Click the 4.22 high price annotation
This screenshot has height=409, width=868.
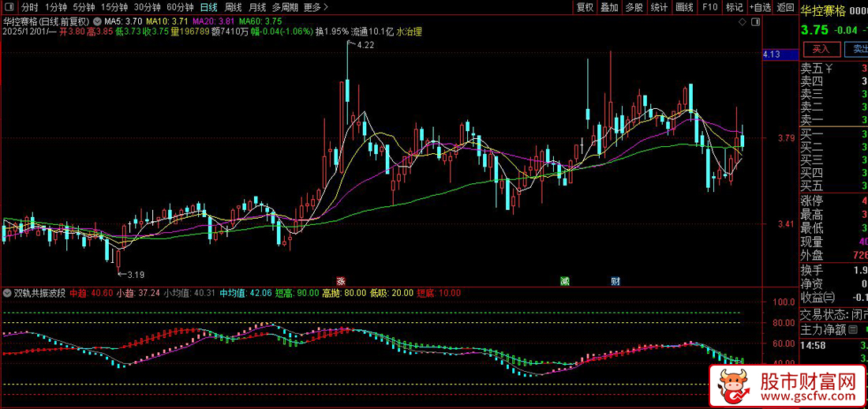click(365, 46)
